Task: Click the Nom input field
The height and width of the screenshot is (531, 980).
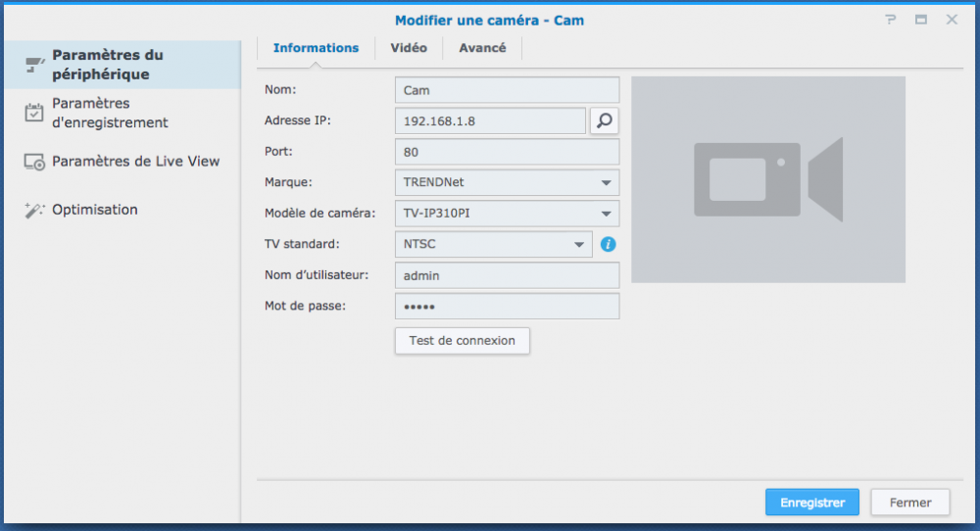Action: (507, 90)
